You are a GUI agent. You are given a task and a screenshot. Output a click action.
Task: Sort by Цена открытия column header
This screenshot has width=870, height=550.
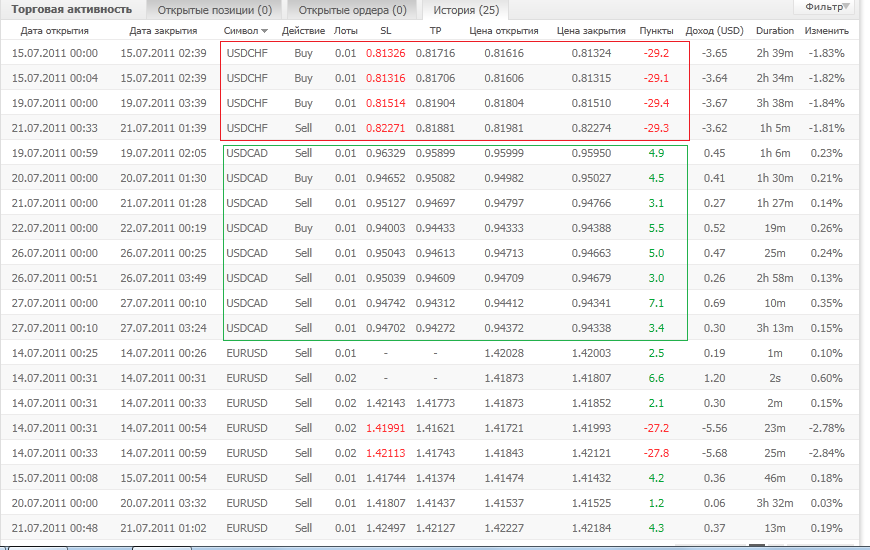tap(504, 31)
